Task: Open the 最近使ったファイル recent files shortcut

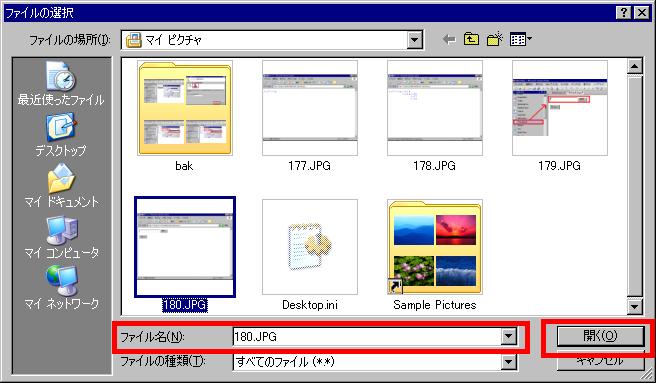Action: point(61,83)
